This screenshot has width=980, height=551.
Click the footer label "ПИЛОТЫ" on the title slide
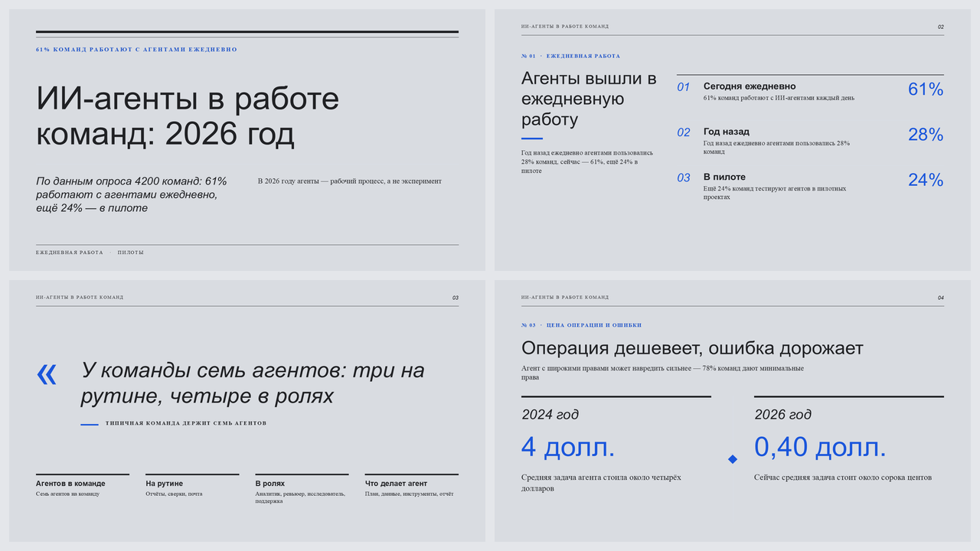pos(131,253)
